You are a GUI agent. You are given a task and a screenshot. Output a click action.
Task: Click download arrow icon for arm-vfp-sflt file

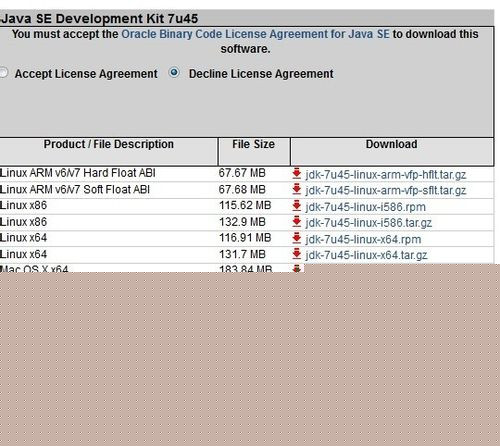296,190
